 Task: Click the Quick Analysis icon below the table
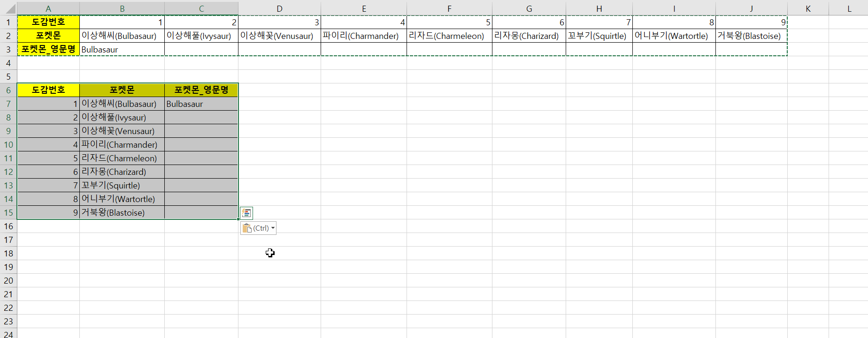coord(246,213)
